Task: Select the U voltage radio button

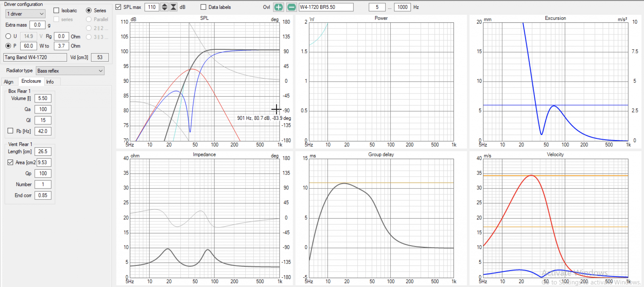Action: [8, 36]
